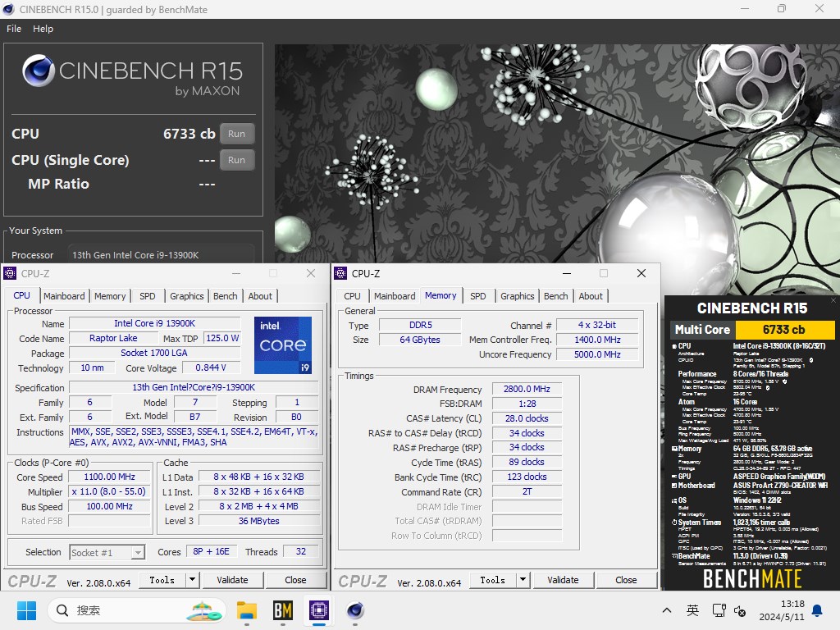This screenshot has height=630, width=840.
Task: Open File Explorer from the taskbar
Action: click(x=247, y=610)
